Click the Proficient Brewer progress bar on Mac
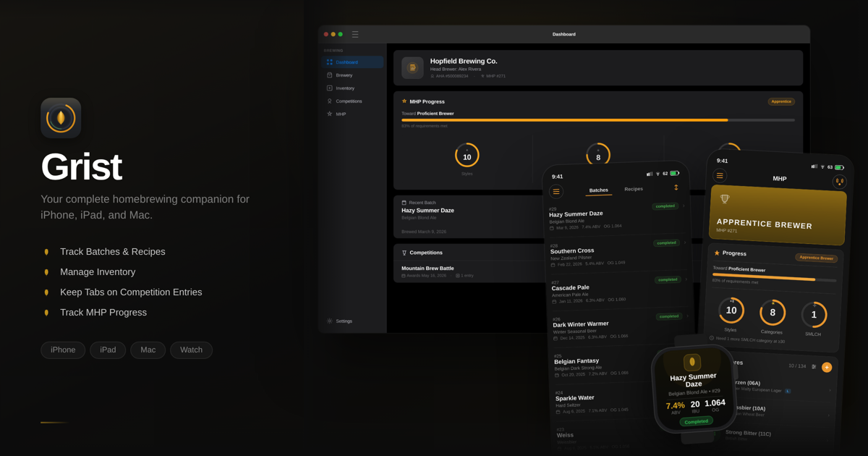This screenshot has width=868, height=456. [598, 120]
